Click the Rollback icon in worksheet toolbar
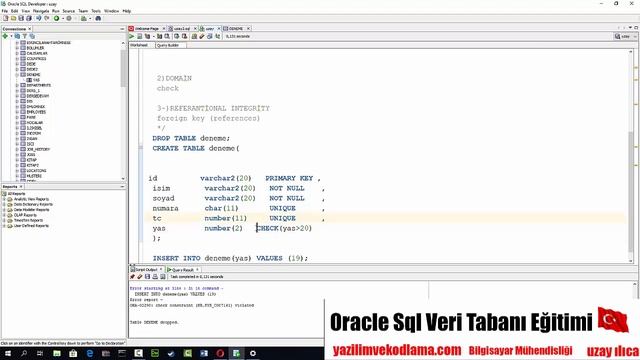Viewport: 640px width, 360px height. (x=184, y=36)
